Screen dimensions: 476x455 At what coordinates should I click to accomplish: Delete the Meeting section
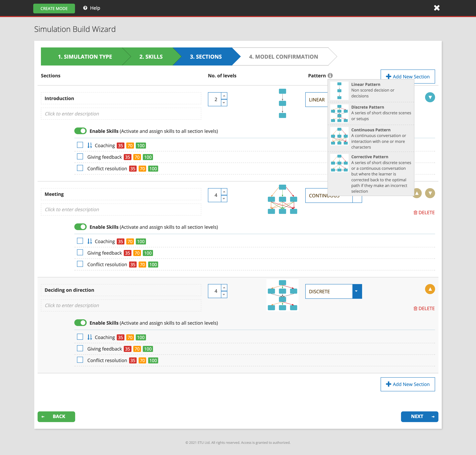click(x=424, y=213)
